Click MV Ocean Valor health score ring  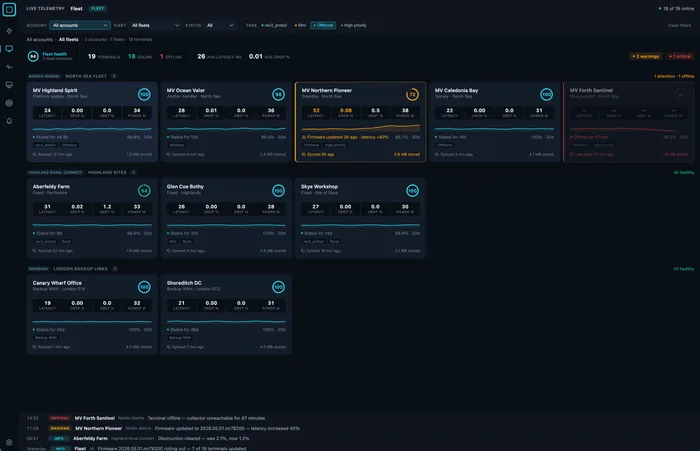click(x=278, y=95)
